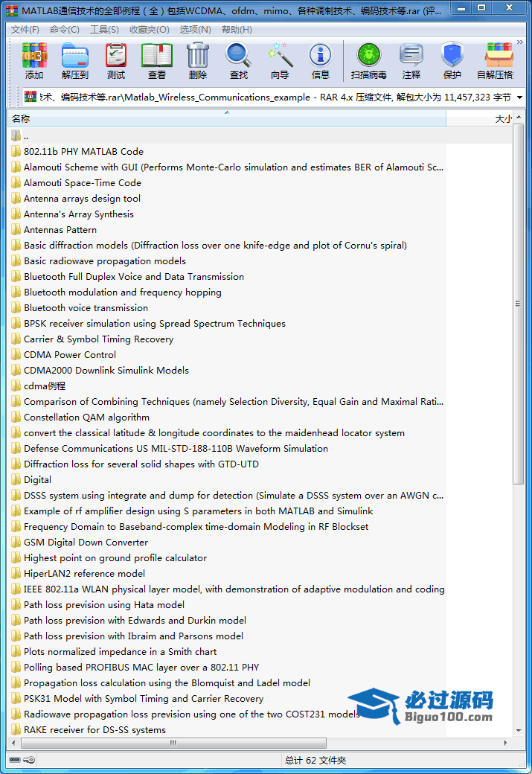This screenshot has width=532, height=774.
Task: Select 'Path loss prevision with Ibraim and Parsons model'
Action: pos(133,636)
